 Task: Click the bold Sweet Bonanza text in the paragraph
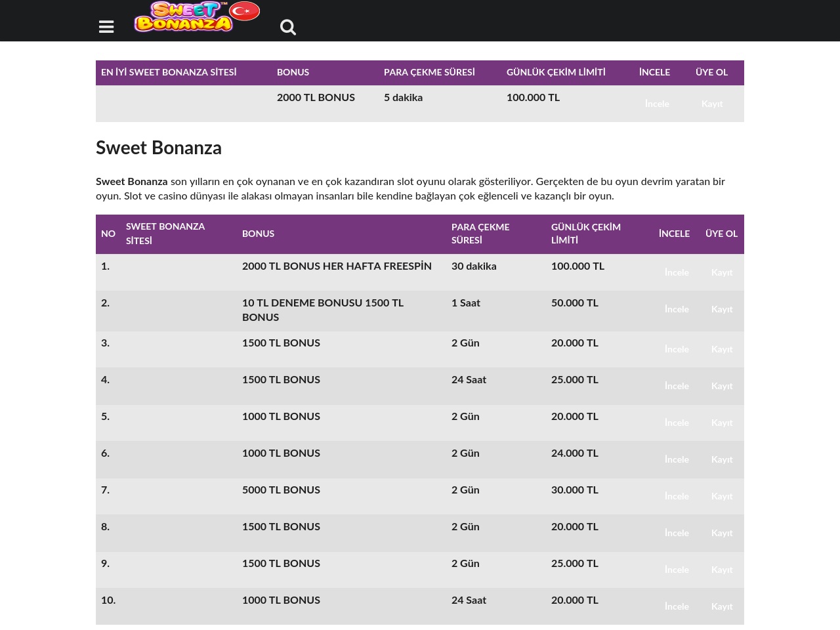[132, 182]
